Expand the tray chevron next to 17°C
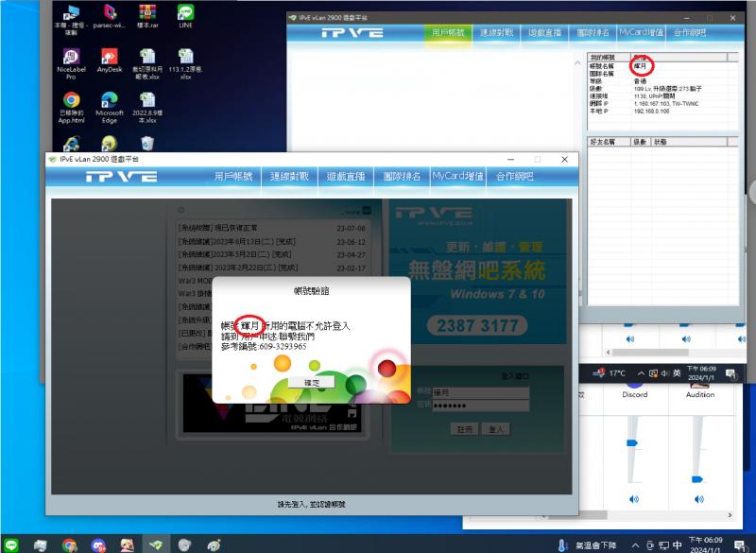This screenshot has width=756, height=553. (642, 372)
